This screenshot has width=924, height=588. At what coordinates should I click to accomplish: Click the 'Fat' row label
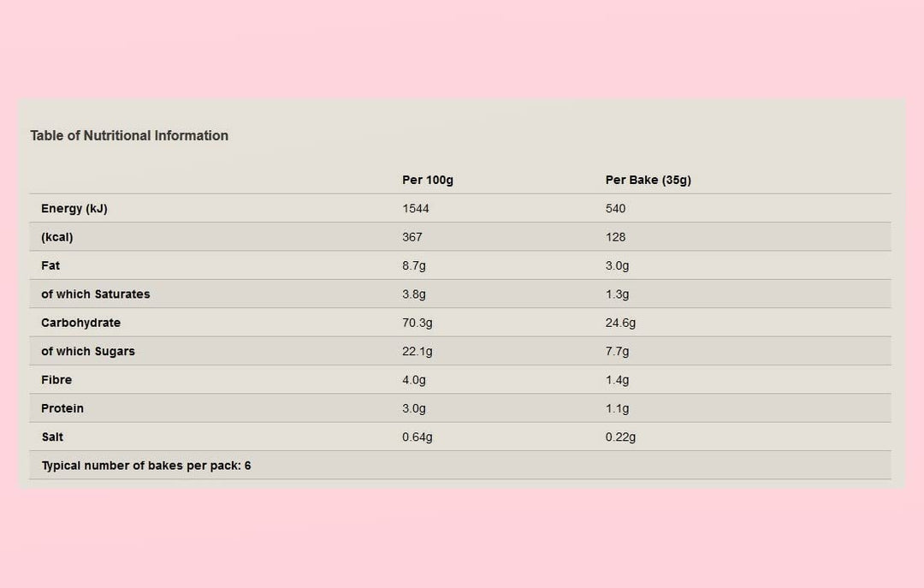click(50, 265)
